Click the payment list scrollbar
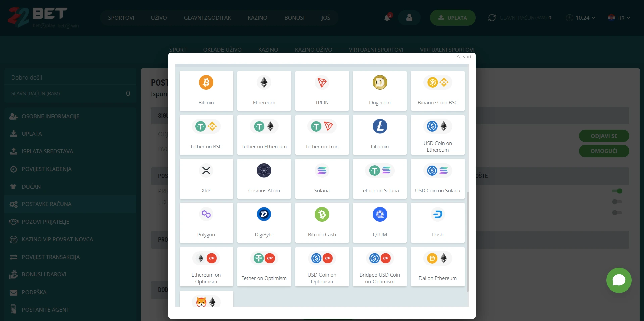Viewport: 644px width, 321px height. point(467,241)
